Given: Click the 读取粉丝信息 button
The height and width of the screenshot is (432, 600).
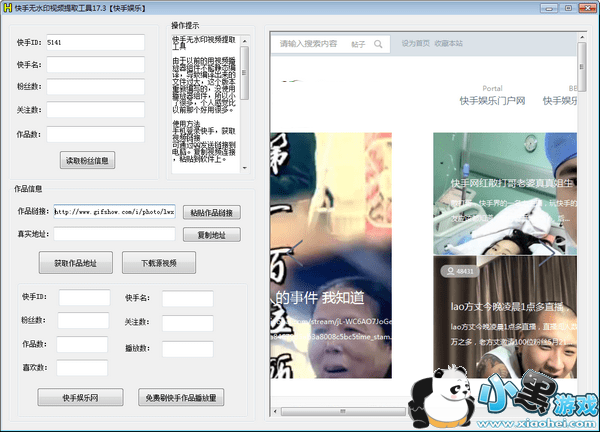Looking at the screenshot, I should click(87, 160).
